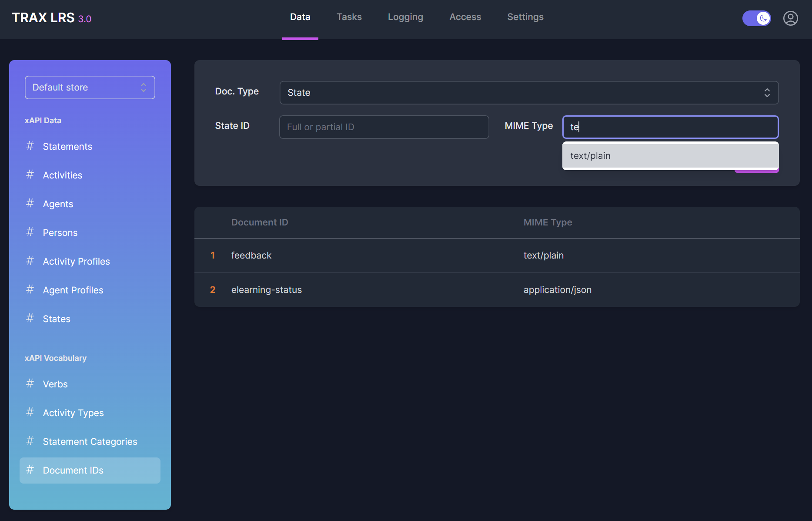Select the feedback document row
The image size is (812, 521).
tap(497, 255)
